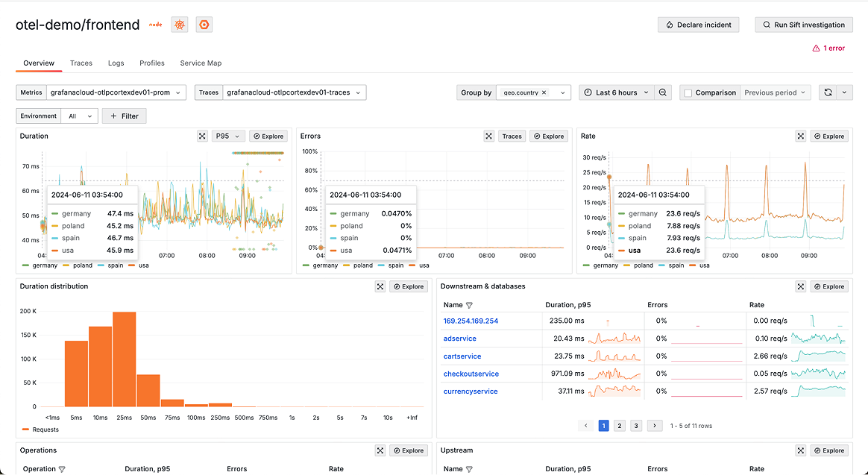
Task: Go to page 2 of Downstream results
Action: (x=620, y=425)
